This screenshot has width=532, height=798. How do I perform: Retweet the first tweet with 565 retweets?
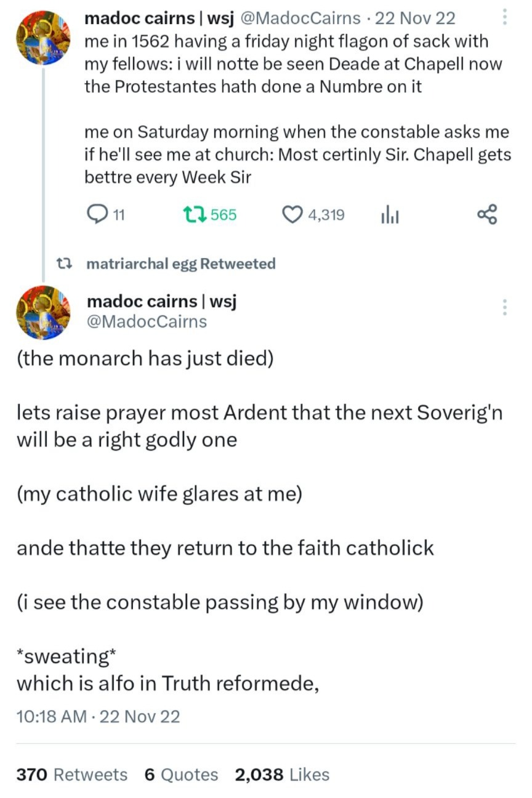point(196,214)
